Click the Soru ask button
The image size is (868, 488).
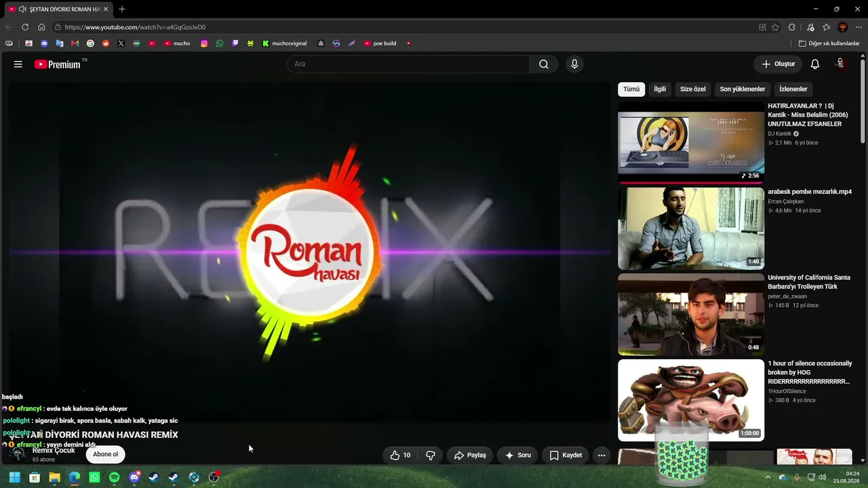pyautogui.click(x=518, y=455)
